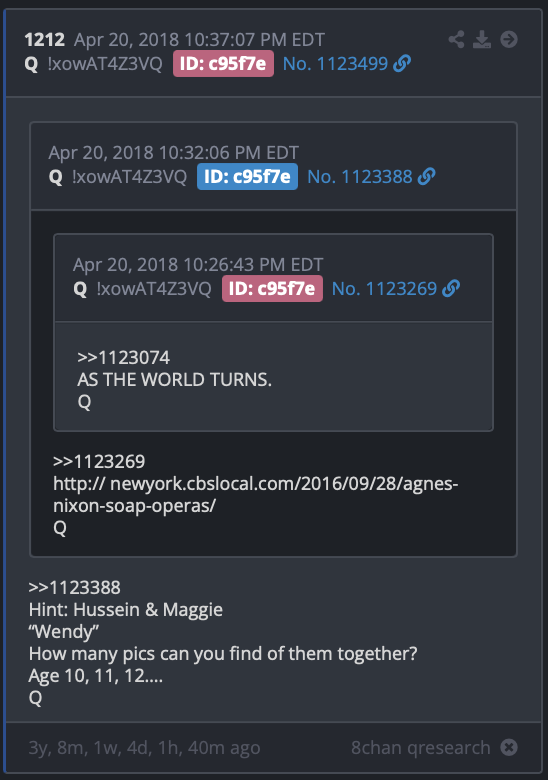
Task: Download post 1212 via the download icon
Action: coord(482,39)
